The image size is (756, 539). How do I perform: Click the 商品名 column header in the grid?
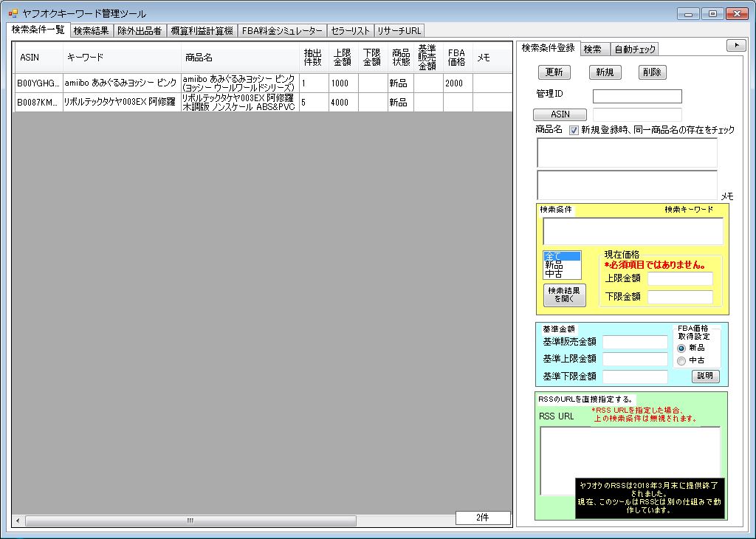(x=240, y=58)
